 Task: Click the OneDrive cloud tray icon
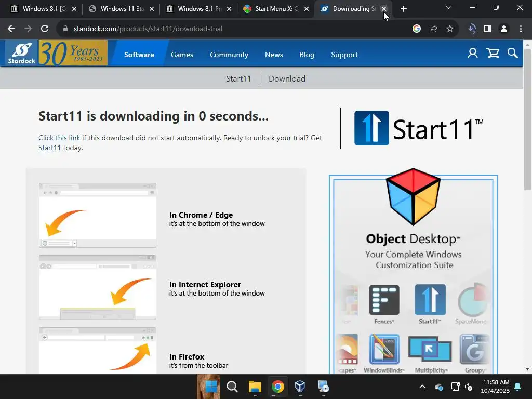438,387
